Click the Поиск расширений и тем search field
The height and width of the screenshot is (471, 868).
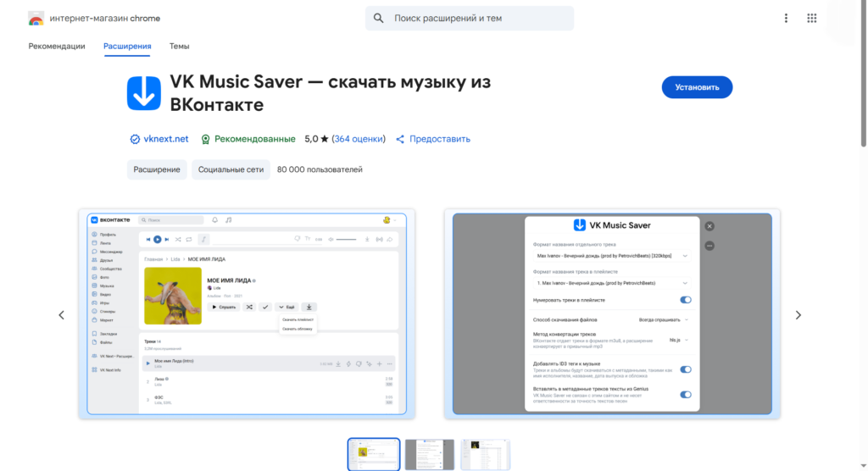point(470,19)
